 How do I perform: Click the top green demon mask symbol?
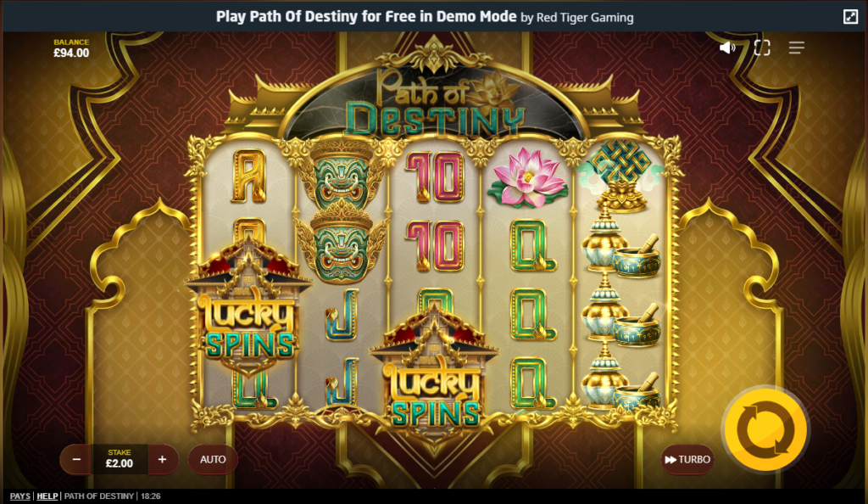(341, 177)
